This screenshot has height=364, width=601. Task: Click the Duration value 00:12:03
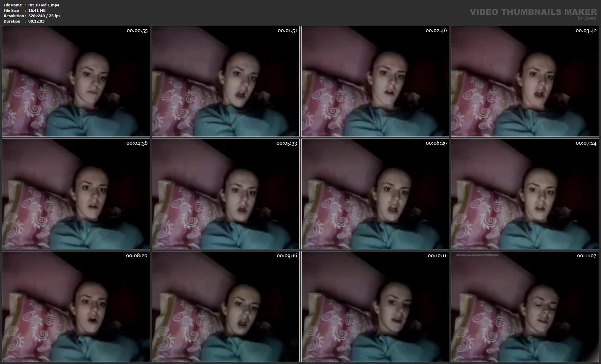pos(36,21)
